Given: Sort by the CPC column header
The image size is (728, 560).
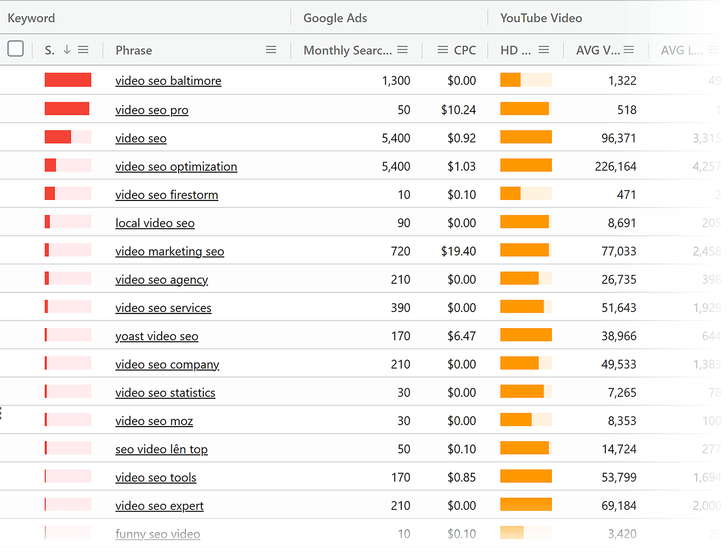Looking at the screenshot, I should [465, 50].
